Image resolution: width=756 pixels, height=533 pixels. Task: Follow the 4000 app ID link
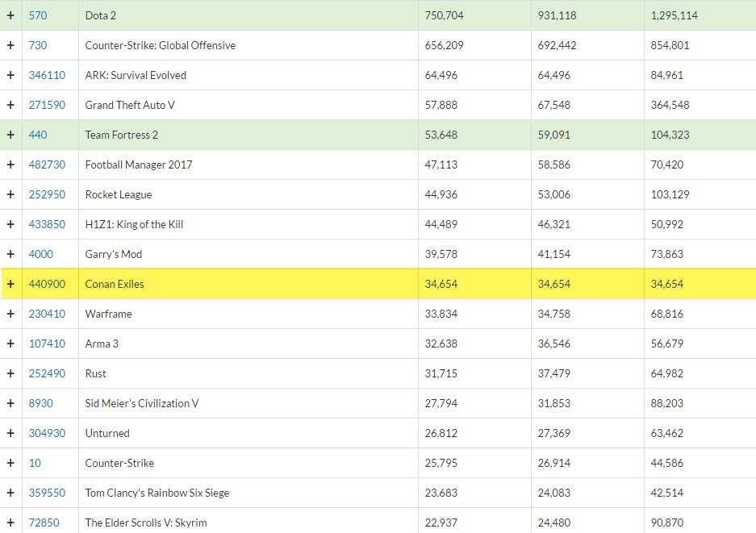[x=40, y=255]
